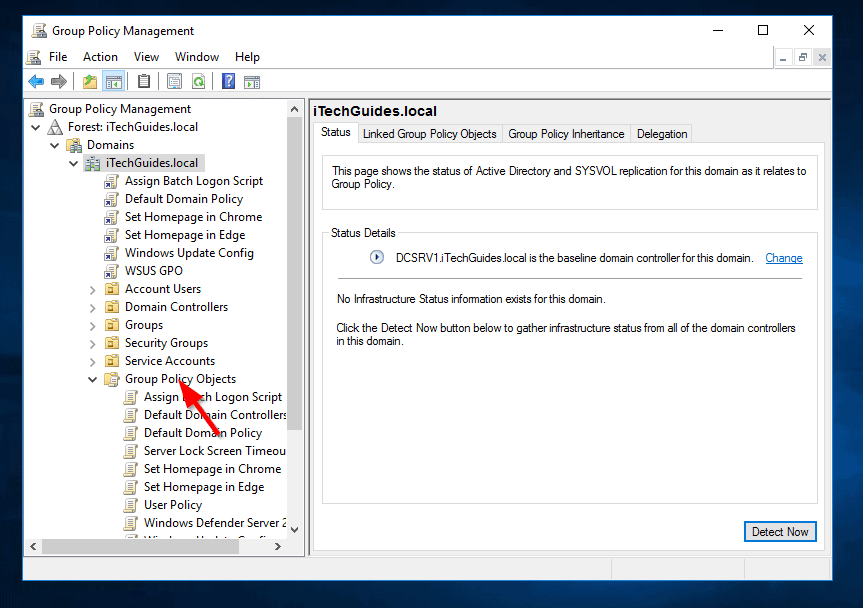Viewport: 863px width, 608px height.
Task: Click the Refresh toolbar icon
Action: [x=198, y=82]
